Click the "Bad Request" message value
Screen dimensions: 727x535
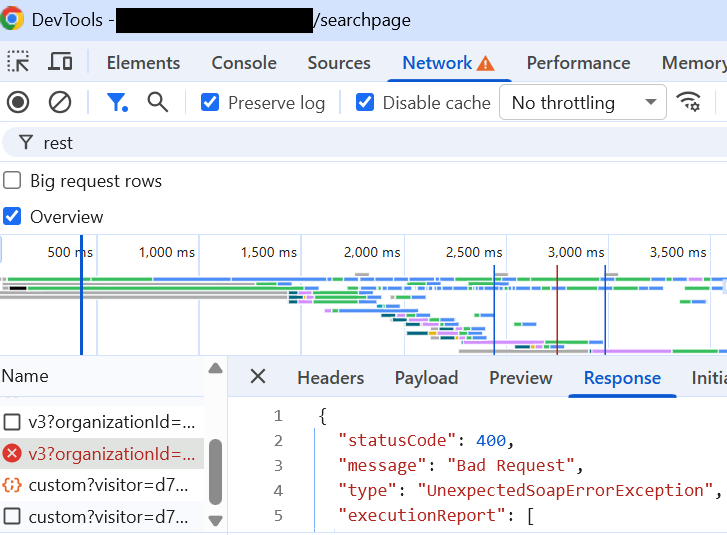(x=511, y=465)
